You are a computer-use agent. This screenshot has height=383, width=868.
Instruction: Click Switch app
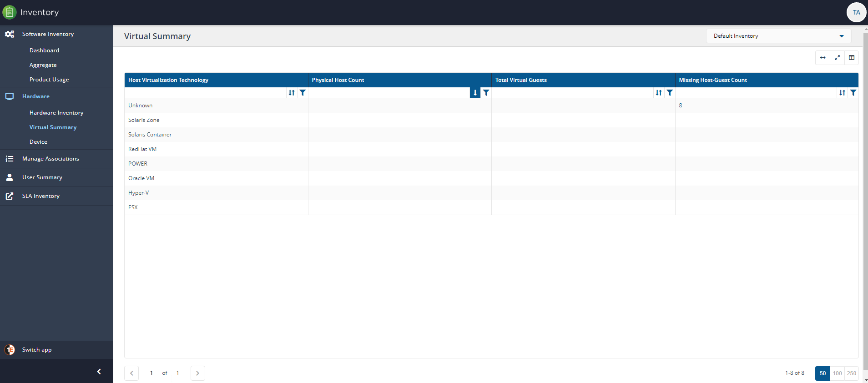point(37,350)
